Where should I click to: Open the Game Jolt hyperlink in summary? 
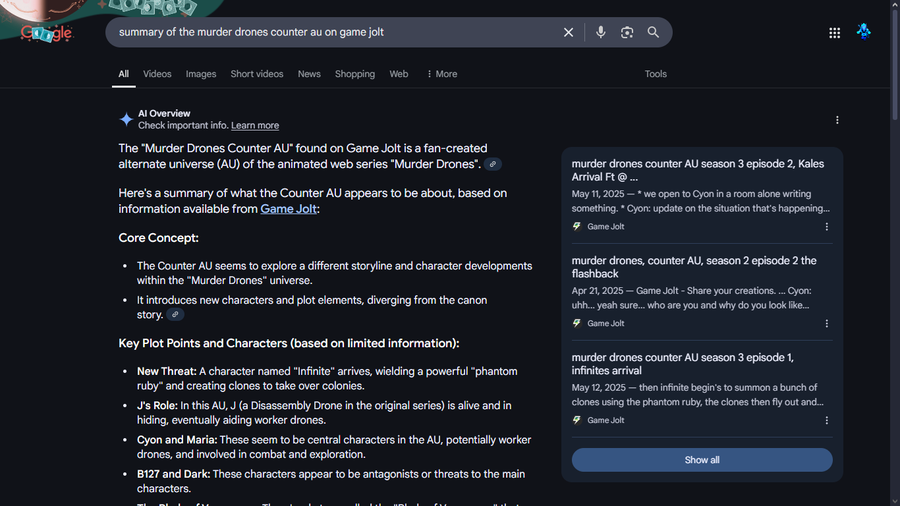[x=288, y=209]
